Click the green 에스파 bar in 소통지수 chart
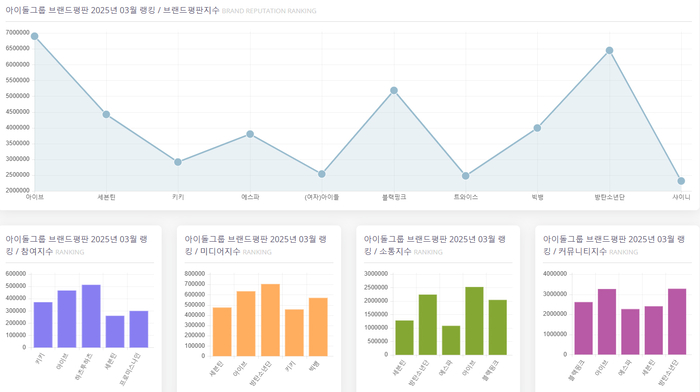The height and width of the screenshot is (392, 700). point(451,340)
